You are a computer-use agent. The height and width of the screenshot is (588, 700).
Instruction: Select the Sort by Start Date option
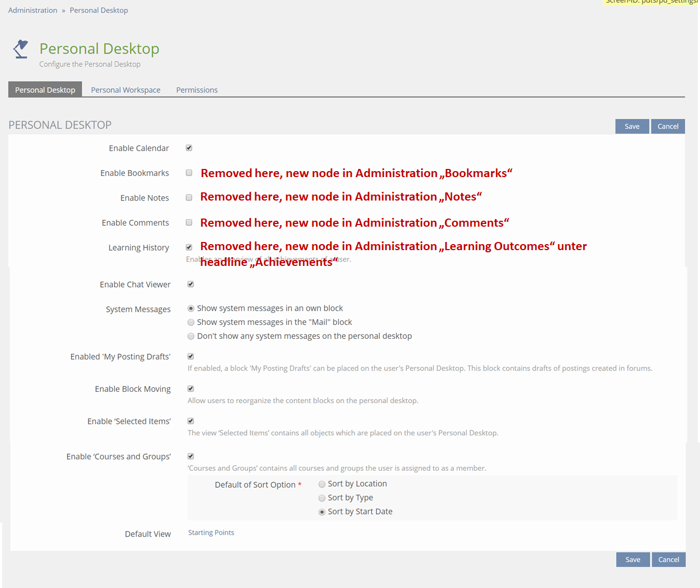point(322,512)
